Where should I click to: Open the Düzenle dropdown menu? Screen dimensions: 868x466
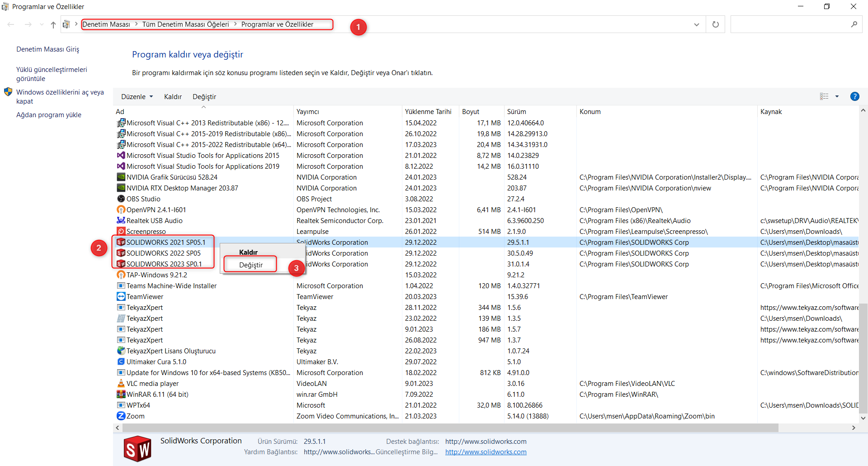137,97
